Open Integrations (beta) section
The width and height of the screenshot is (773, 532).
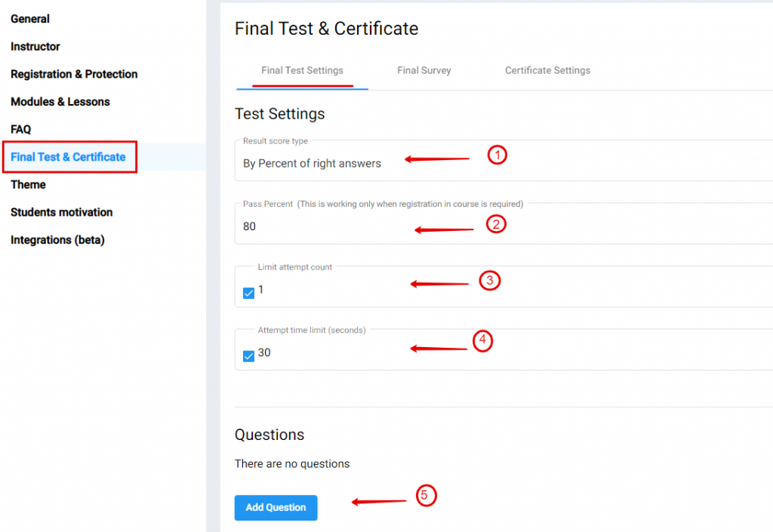tap(57, 240)
